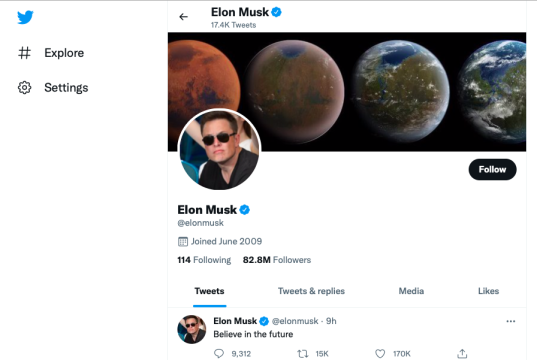Image resolution: width=537 pixels, height=360 pixels.
Task: Go back using the left arrow
Action: coord(184,16)
